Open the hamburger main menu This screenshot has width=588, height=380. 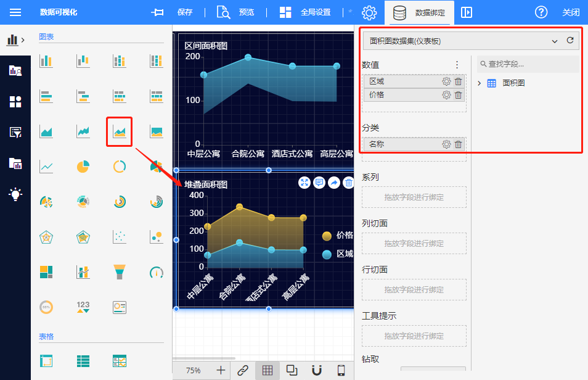[x=15, y=12]
